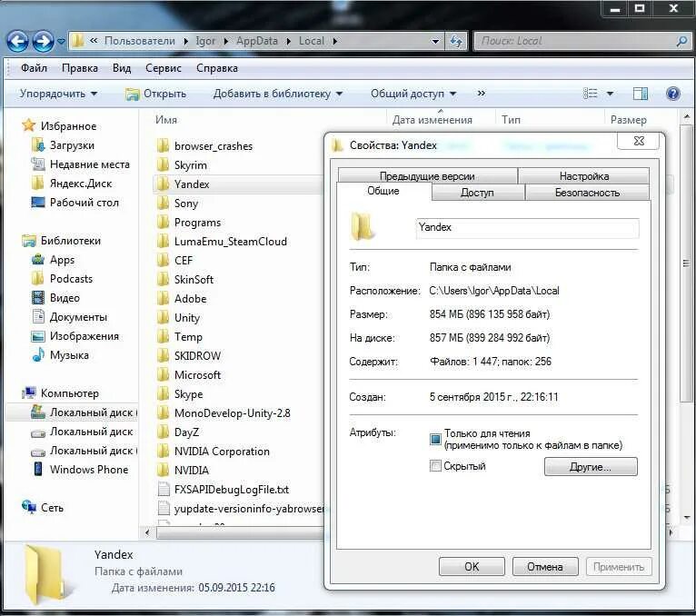Open the Вид menu
Image resolution: width=696 pixels, height=616 pixels.
[122, 68]
